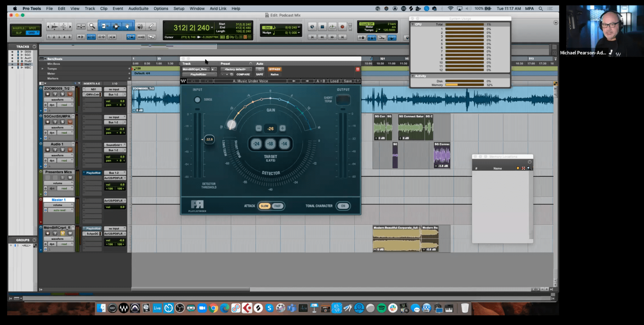This screenshot has height=325, width=644.
Task: Open the Setup menu
Action: click(179, 8)
